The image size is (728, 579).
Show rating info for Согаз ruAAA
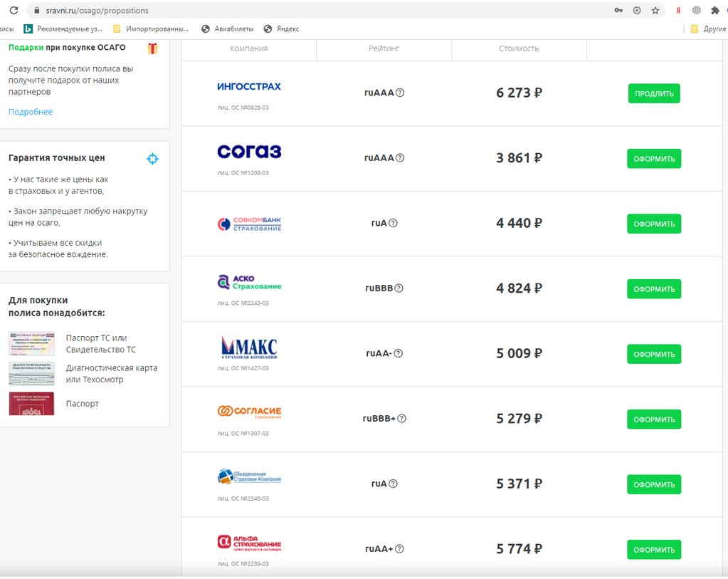point(400,157)
